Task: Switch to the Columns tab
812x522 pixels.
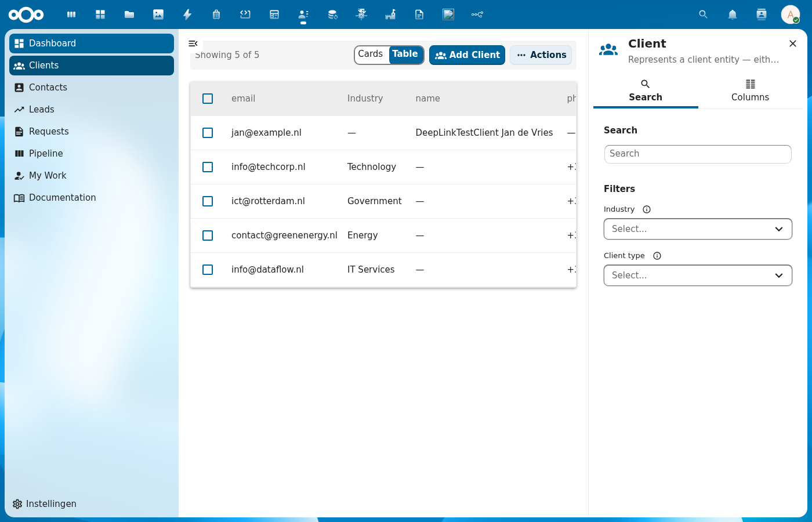Action: (x=750, y=91)
